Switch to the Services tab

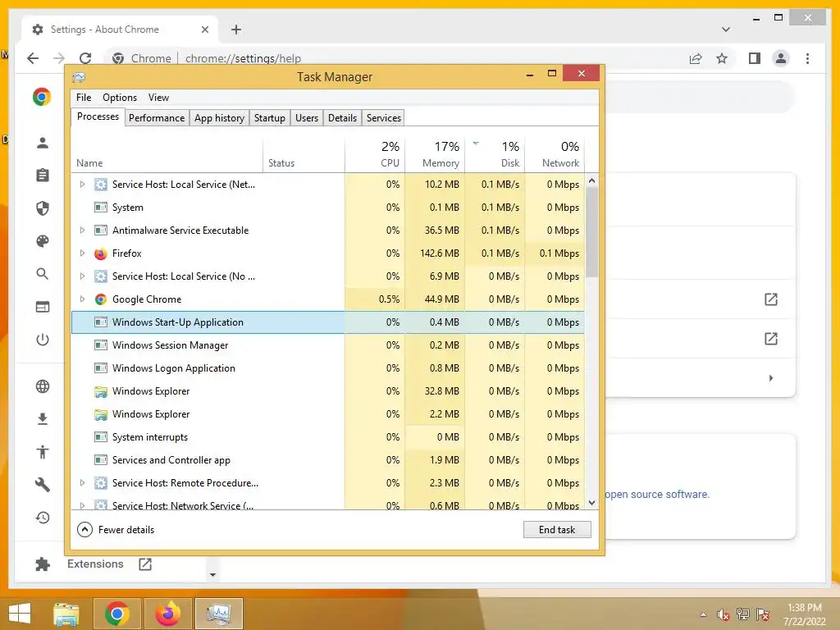click(384, 118)
